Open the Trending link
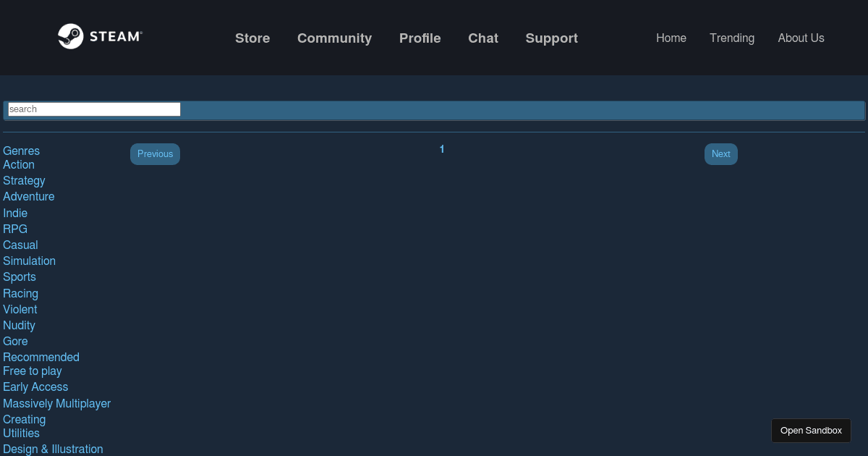The width and height of the screenshot is (868, 456). (x=732, y=38)
